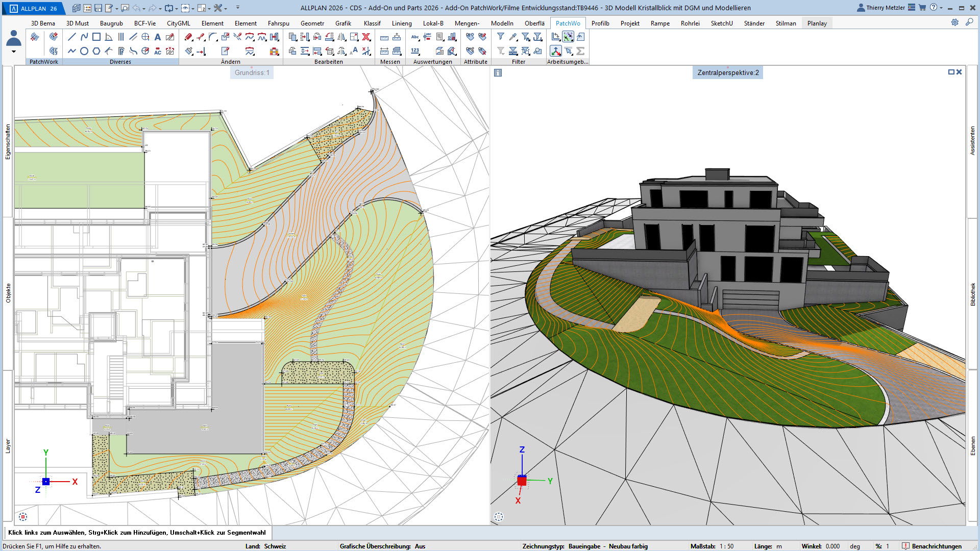Open the Mirror tool in Bearbeiten

point(342,37)
